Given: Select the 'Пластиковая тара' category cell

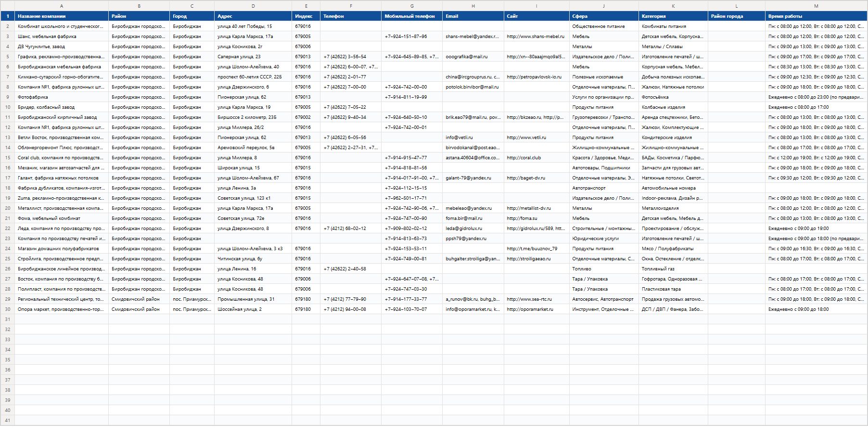Looking at the screenshot, I should [673, 289].
